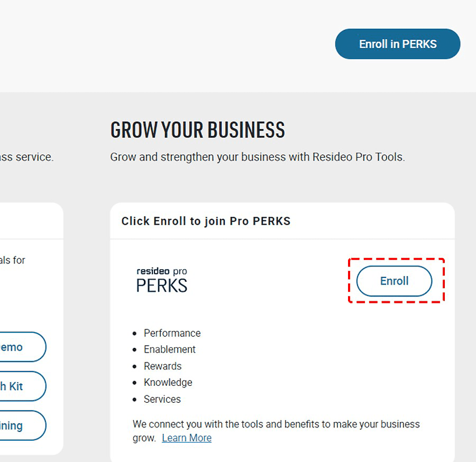Click the Knowledge list item
This screenshot has height=462, width=476.
(x=168, y=382)
